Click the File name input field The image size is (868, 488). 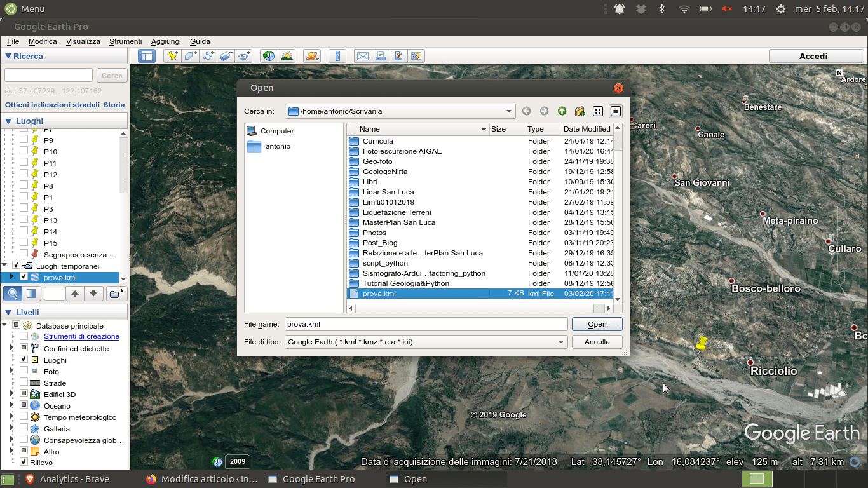point(426,324)
